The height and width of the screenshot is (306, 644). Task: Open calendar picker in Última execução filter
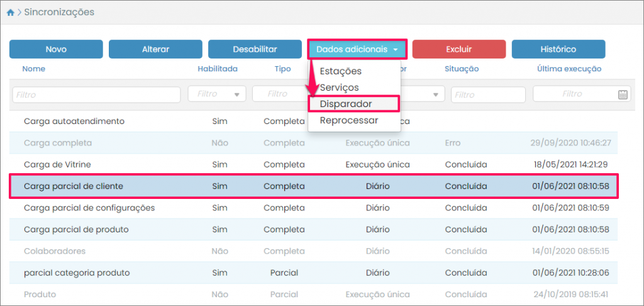coord(623,94)
